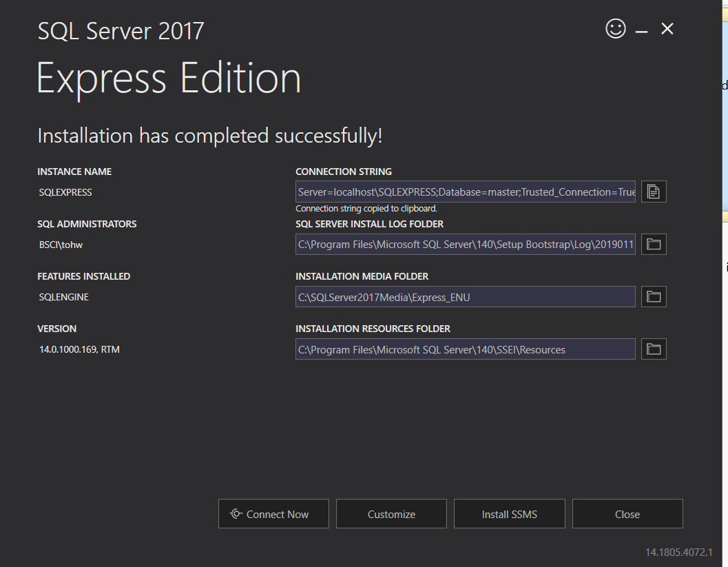
Task: Click the FEATURES INSTALLED label
Action: click(83, 276)
